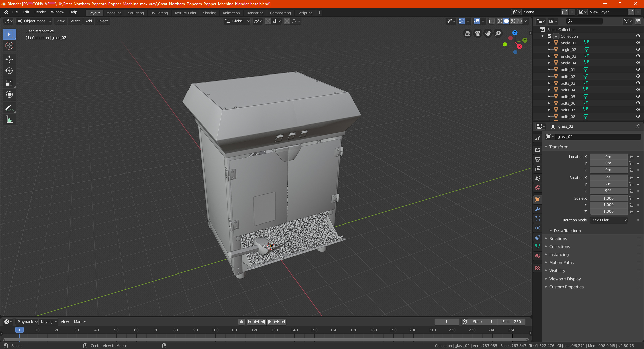This screenshot has width=644, height=349.
Task: Open the Physics properties tab
Action: (538, 228)
